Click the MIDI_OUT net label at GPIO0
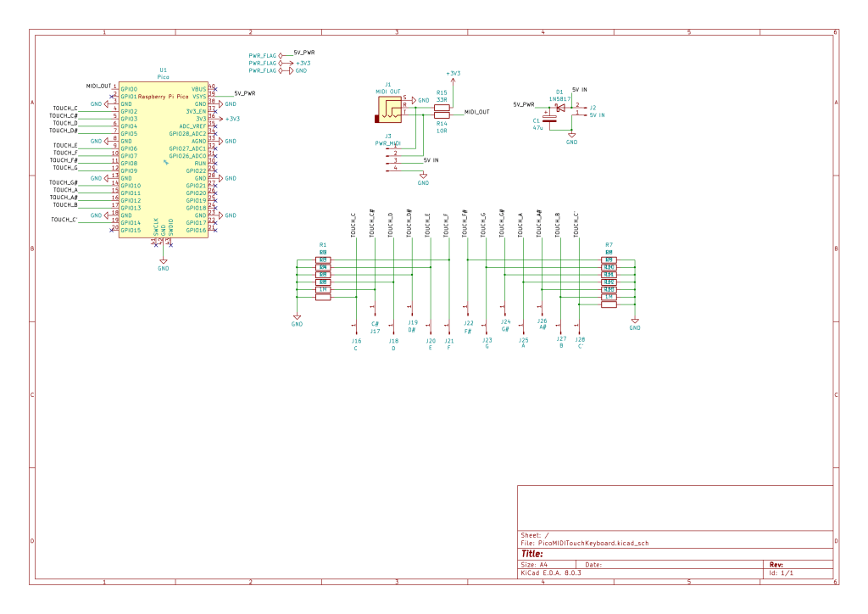 pyautogui.click(x=98, y=86)
